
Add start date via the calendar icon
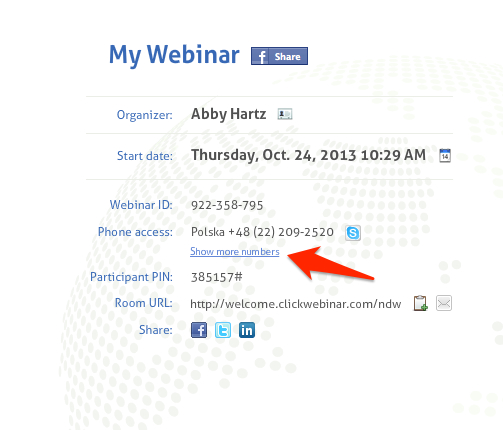[x=445, y=155]
